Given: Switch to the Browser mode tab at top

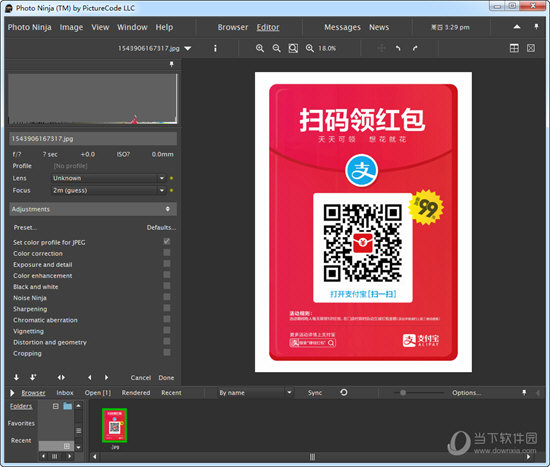Looking at the screenshot, I should [233, 27].
